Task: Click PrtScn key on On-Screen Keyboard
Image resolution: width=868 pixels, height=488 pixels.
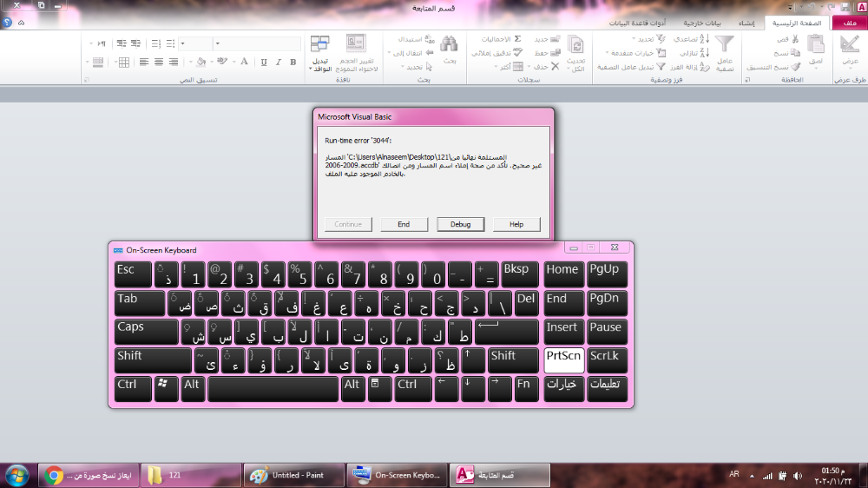Action: coord(563,360)
